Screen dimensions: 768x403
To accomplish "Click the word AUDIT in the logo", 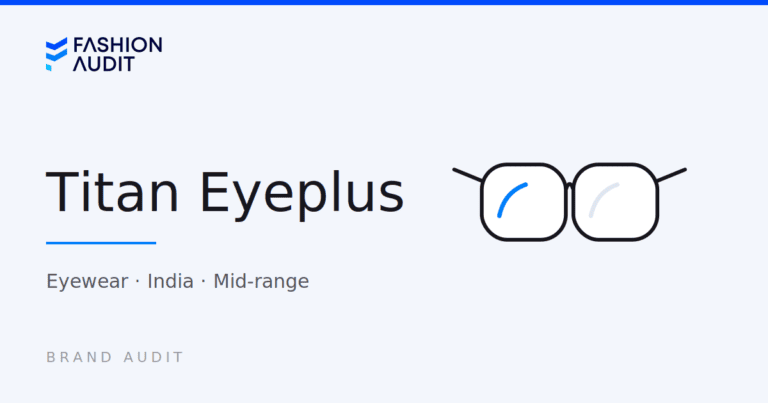I will [x=104, y=64].
